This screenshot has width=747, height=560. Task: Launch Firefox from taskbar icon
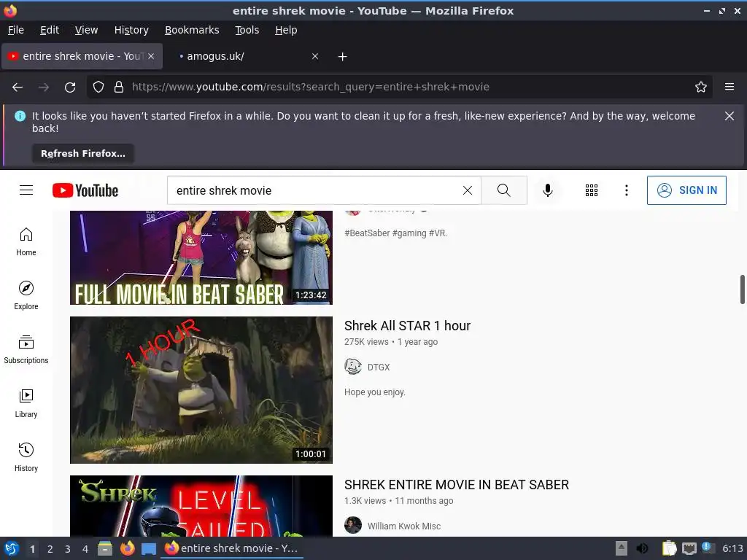127,548
